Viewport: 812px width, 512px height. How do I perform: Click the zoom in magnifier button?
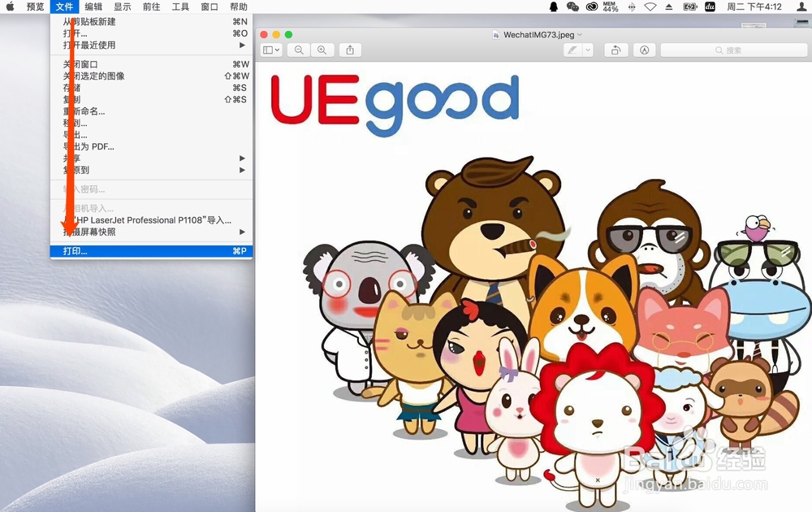[322, 50]
